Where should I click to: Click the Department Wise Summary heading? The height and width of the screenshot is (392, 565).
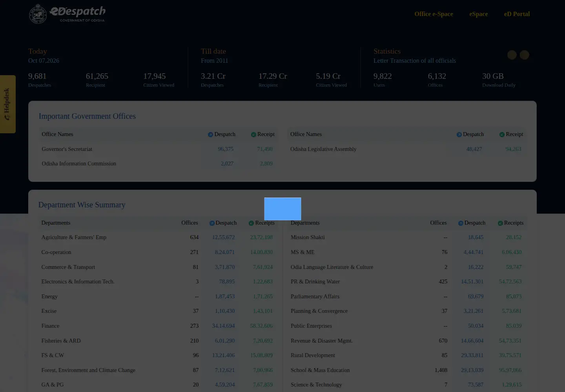coord(82,205)
